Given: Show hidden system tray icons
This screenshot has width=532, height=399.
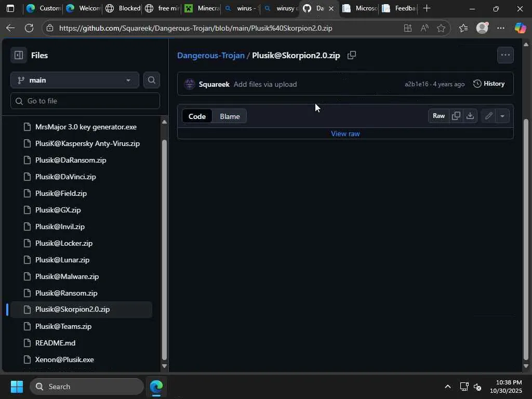Looking at the screenshot, I should [447, 387].
